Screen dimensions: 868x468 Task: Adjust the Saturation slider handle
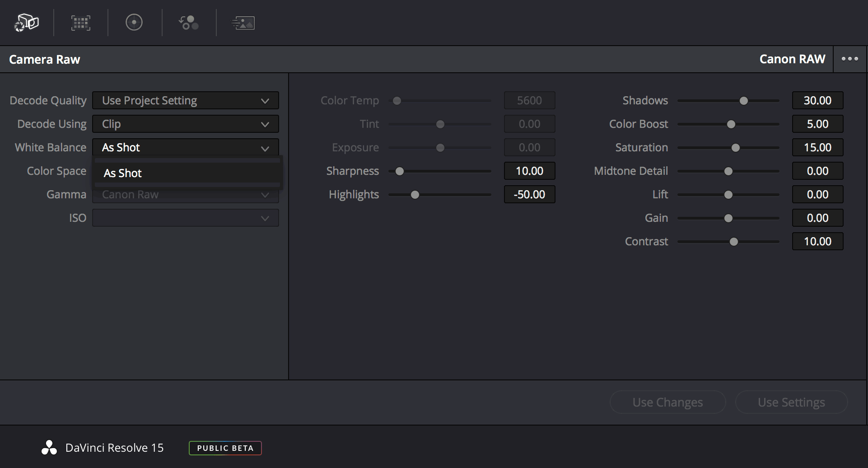click(736, 148)
